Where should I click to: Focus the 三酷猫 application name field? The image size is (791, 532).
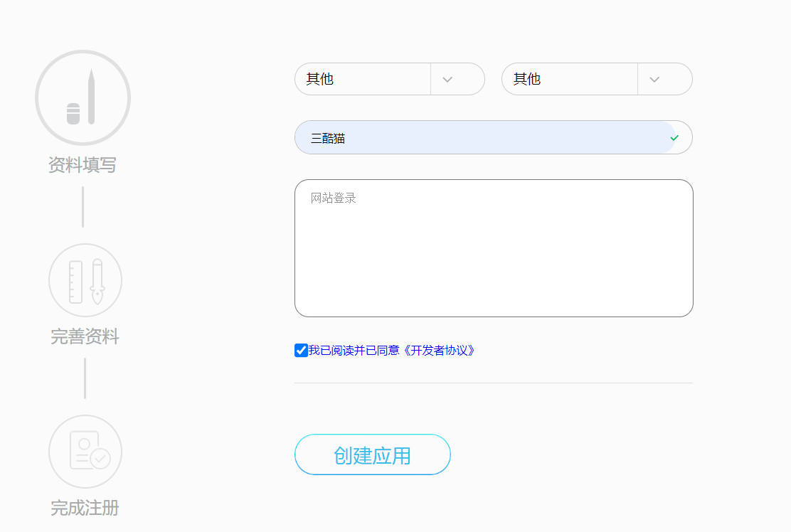pos(484,138)
